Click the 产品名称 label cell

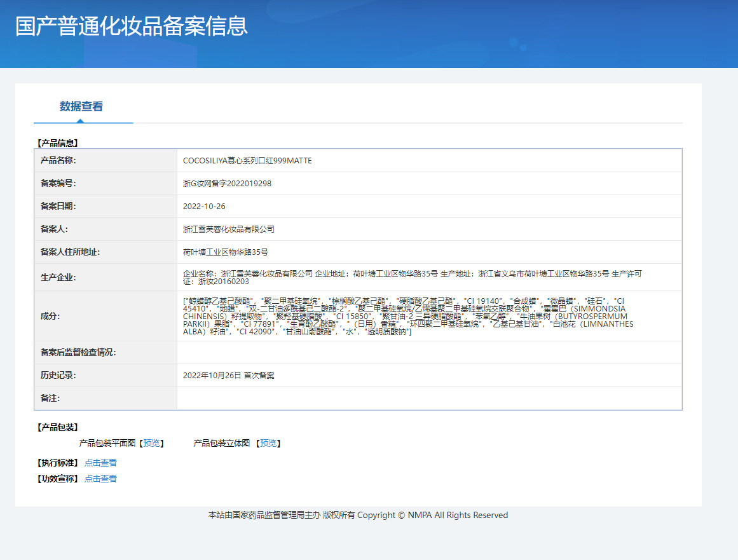tap(106, 160)
